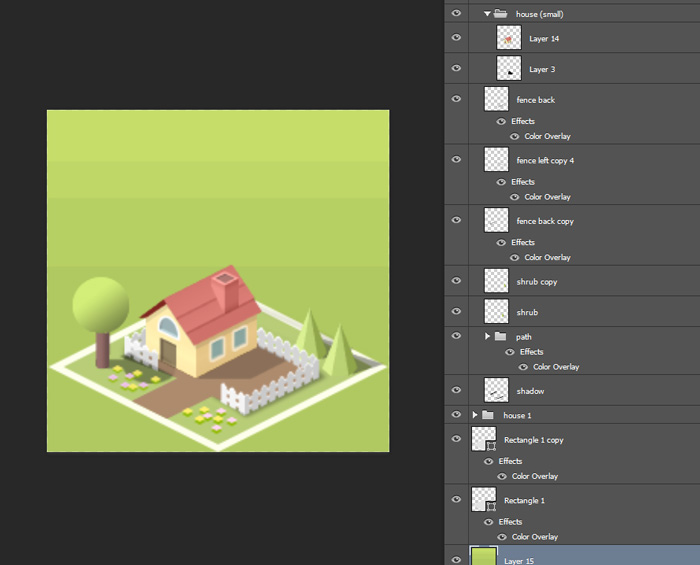
Task: Select the layer named Layer 14
Action: [x=544, y=39]
